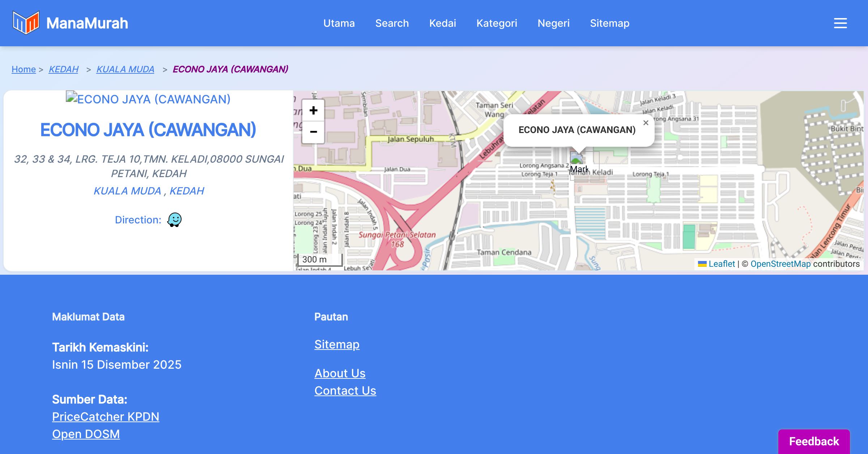Zoom out on the map
The width and height of the screenshot is (868, 454).
pos(313,132)
